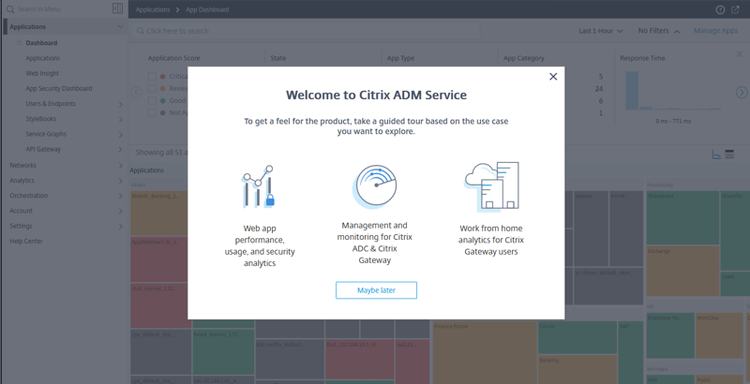Screen dimensions: 750x384
Task: Click the Response Time histogram bar
Action: pos(632,91)
